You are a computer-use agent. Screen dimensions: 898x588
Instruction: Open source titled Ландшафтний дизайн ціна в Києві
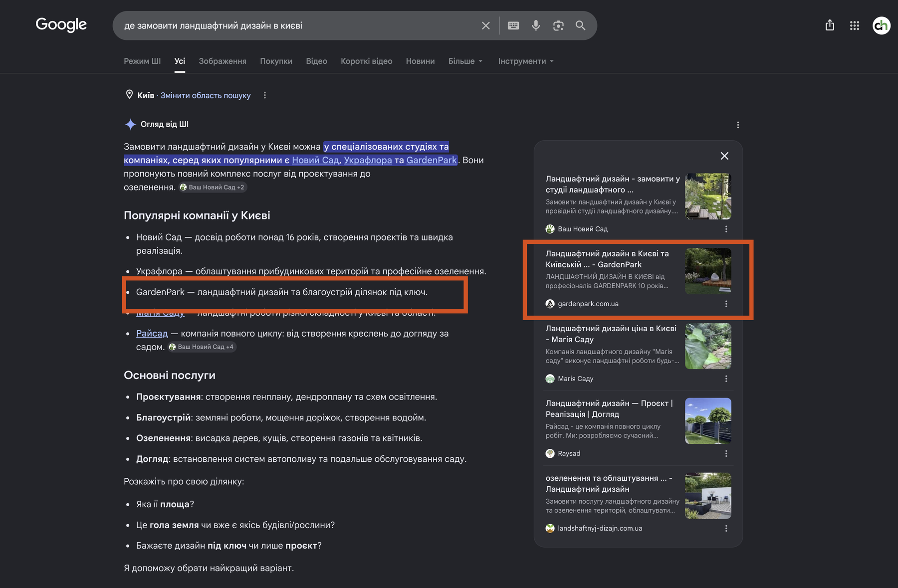click(611, 334)
